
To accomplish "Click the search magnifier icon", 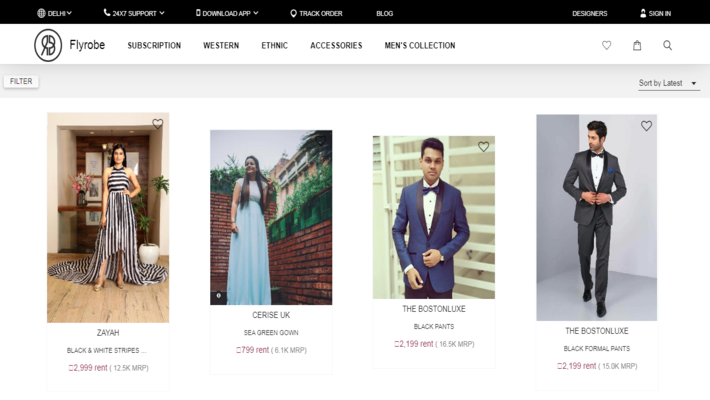I will pos(667,45).
